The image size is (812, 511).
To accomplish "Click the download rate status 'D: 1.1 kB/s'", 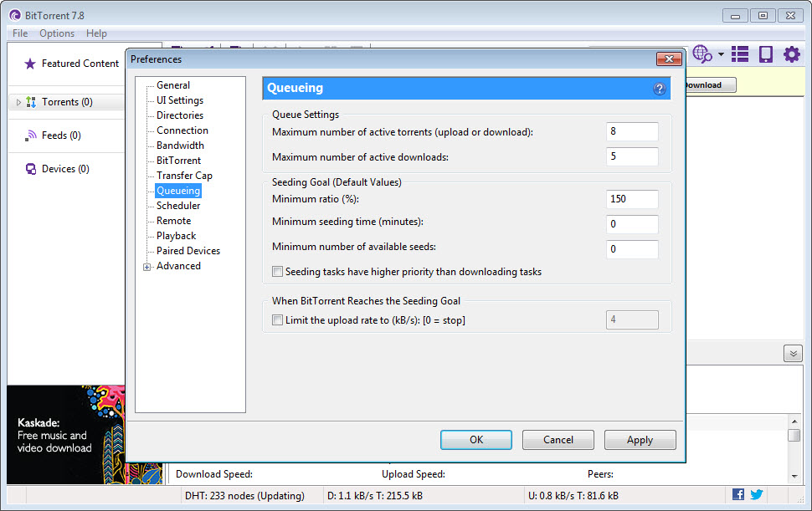I will 375,495.
